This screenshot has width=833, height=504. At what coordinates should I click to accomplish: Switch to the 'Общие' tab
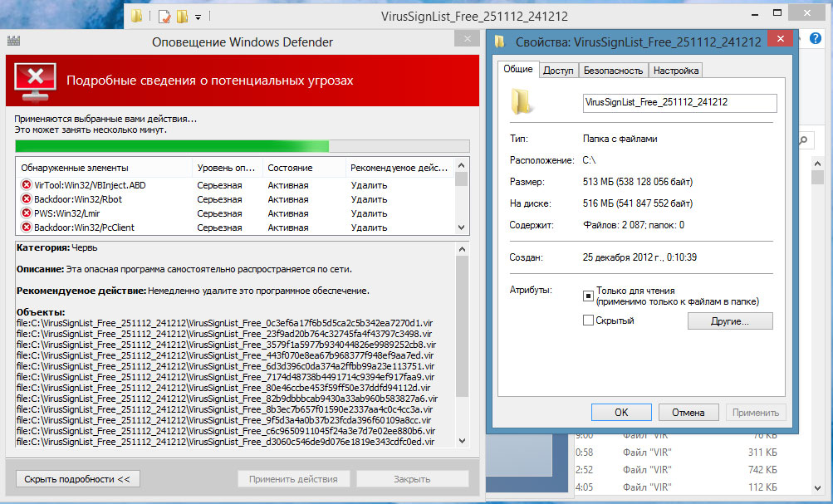(x=518, y=69)
